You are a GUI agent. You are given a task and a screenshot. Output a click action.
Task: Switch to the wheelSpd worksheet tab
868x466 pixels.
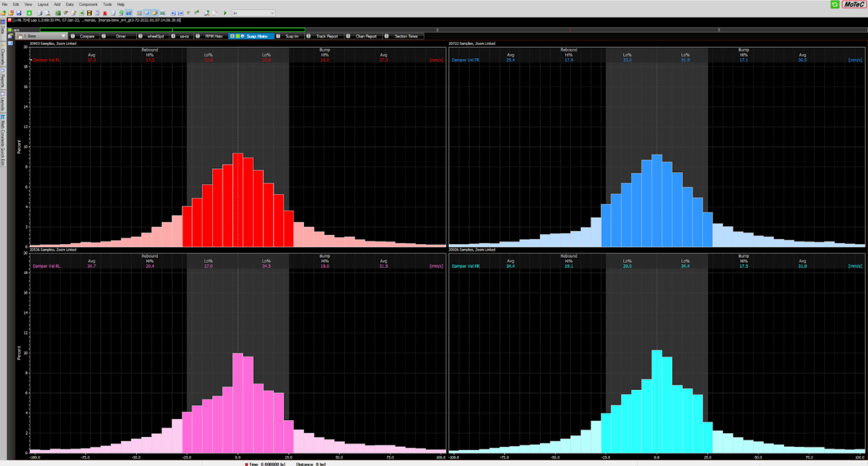tap(152, 36)
